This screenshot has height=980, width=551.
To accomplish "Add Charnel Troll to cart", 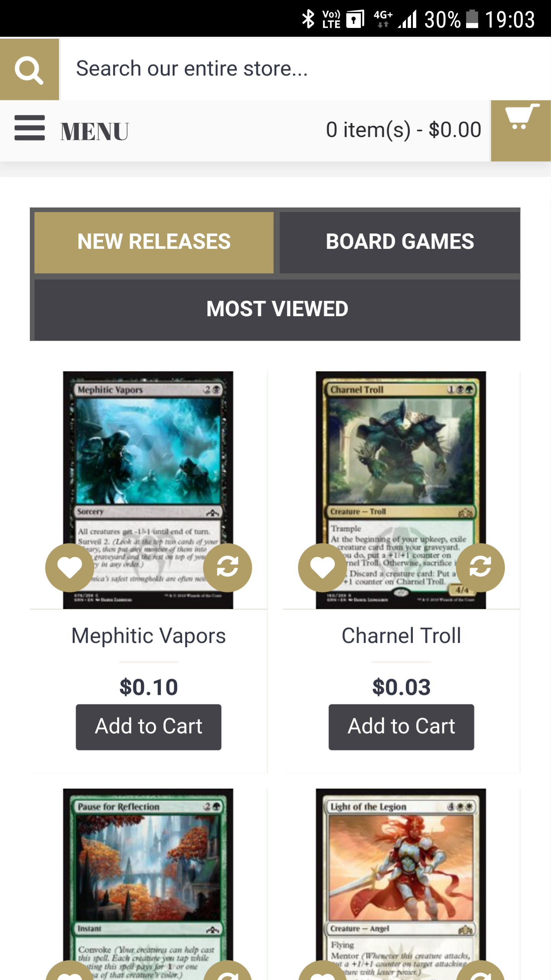I will coord(401,727).
